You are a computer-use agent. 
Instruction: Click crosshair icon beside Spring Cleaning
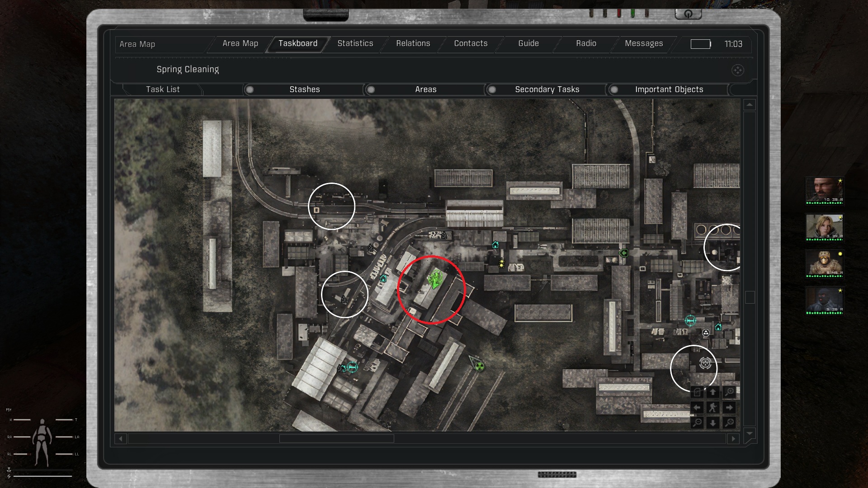coord(738,70)
